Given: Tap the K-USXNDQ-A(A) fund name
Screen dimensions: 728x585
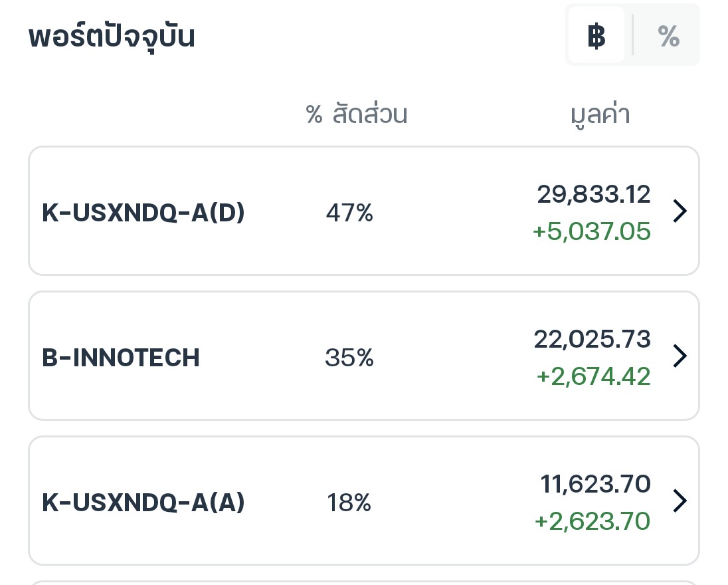Looking at the screenshot, I should [x=143, y=503].
